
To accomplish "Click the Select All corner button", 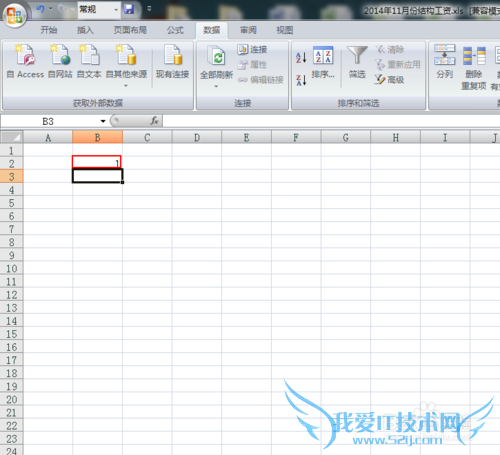I will click(12, 137).
